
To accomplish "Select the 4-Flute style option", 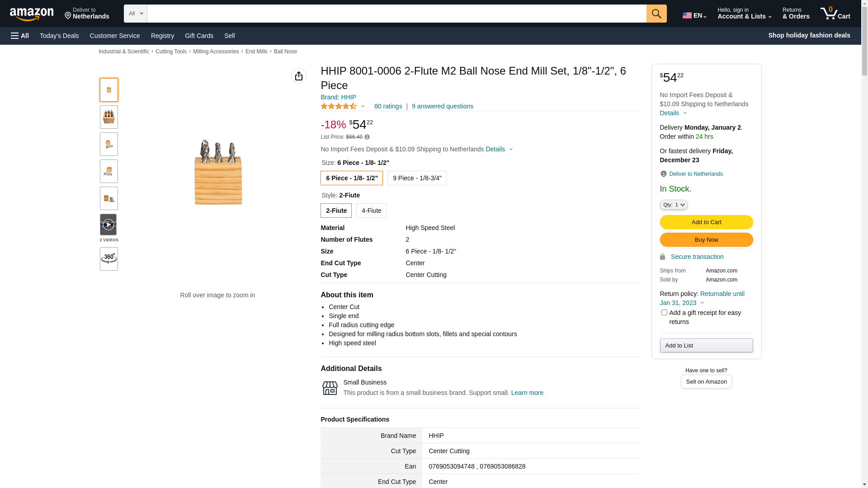I will 371,211.
